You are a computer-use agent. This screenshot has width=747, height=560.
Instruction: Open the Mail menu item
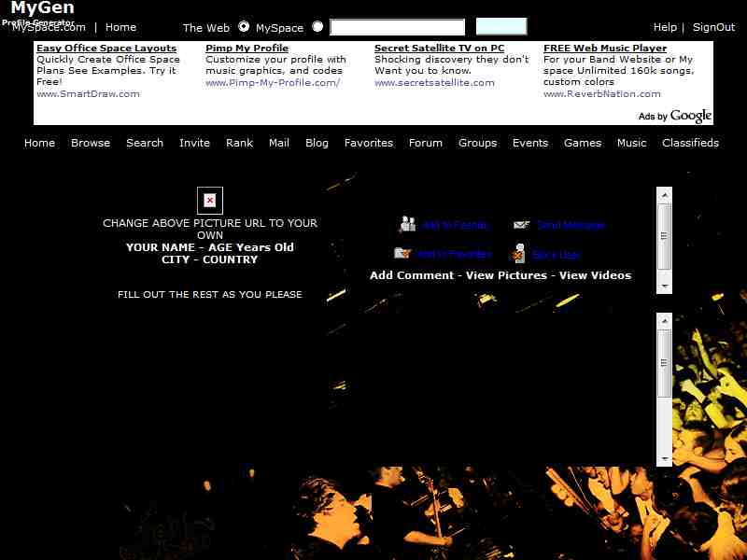279,143
